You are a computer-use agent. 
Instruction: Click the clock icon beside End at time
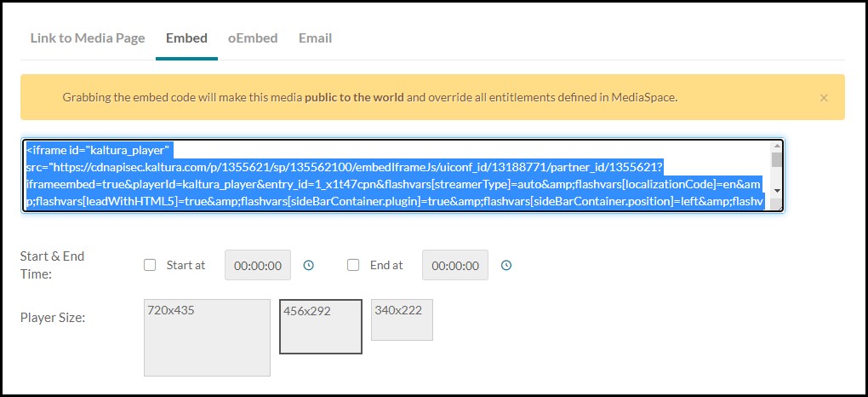pyautogui.click(x=506, y=265)
